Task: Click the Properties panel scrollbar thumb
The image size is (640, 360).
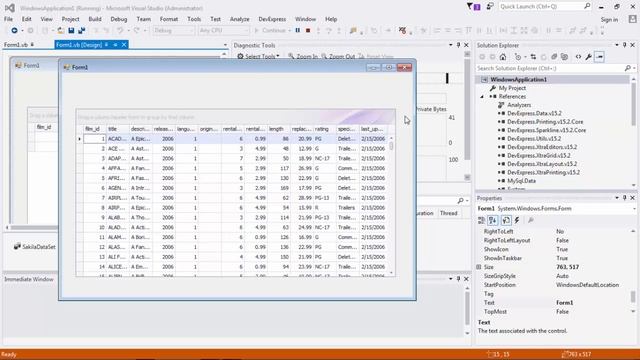Action: pos(633,296)
